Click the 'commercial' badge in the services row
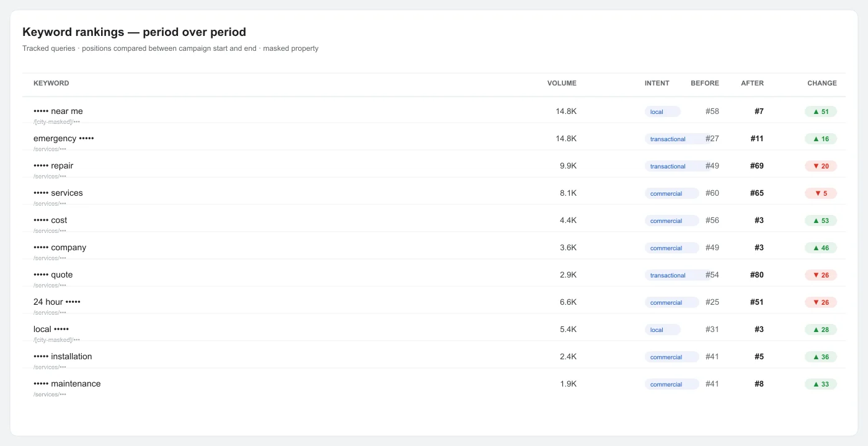868x446 pixels. (672, 193)
